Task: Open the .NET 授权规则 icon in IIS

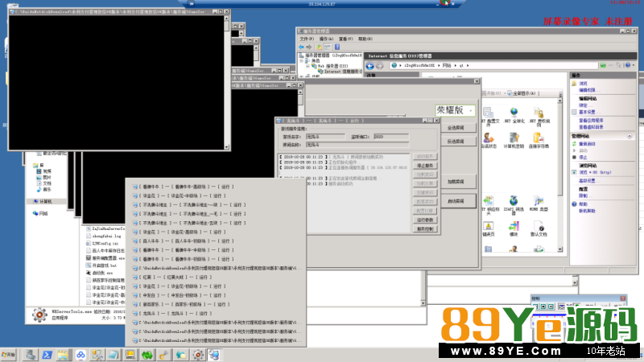Action: pyautogui.click(x=539, y=117)
